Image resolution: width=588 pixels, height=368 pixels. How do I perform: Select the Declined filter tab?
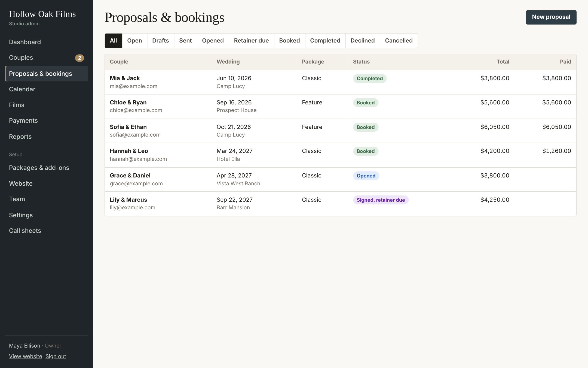pyautogui.click(x=363, y=41)
